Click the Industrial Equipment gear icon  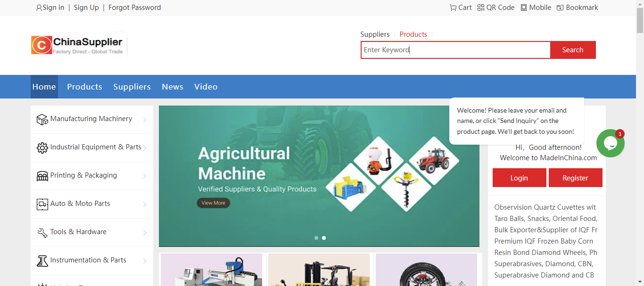42,148
